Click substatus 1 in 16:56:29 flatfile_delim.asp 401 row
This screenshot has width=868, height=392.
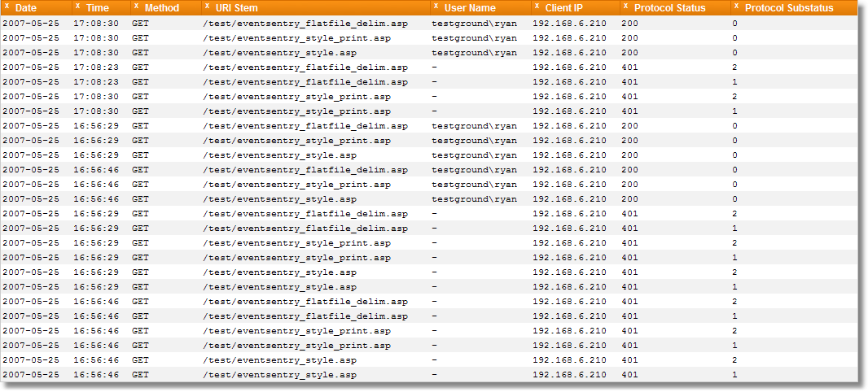(734, 229)
